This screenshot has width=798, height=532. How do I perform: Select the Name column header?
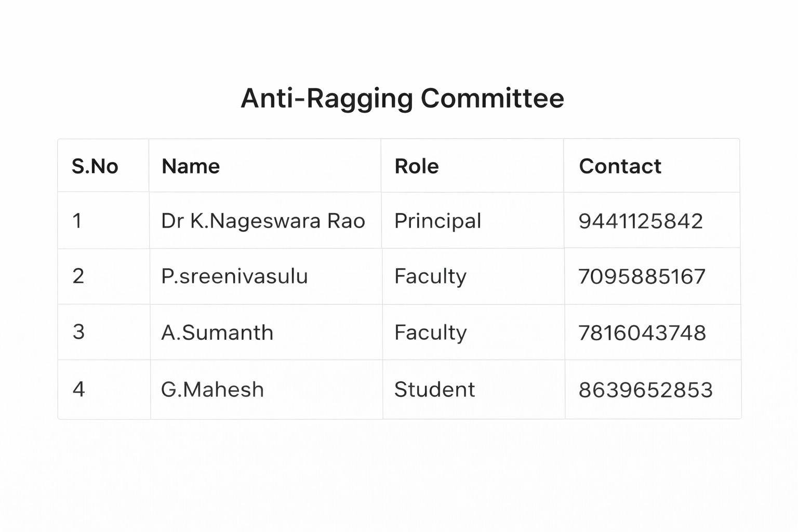click(x=191, y=166)
